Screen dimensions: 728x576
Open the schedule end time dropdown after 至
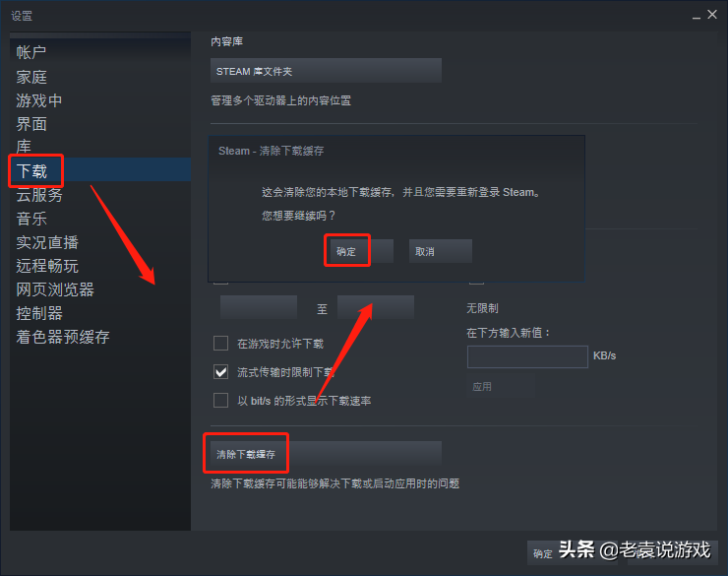click(376, 307)
